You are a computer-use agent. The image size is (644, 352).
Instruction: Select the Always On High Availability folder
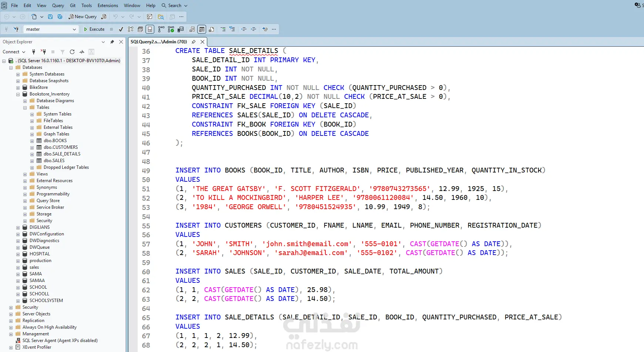[50, 327]
